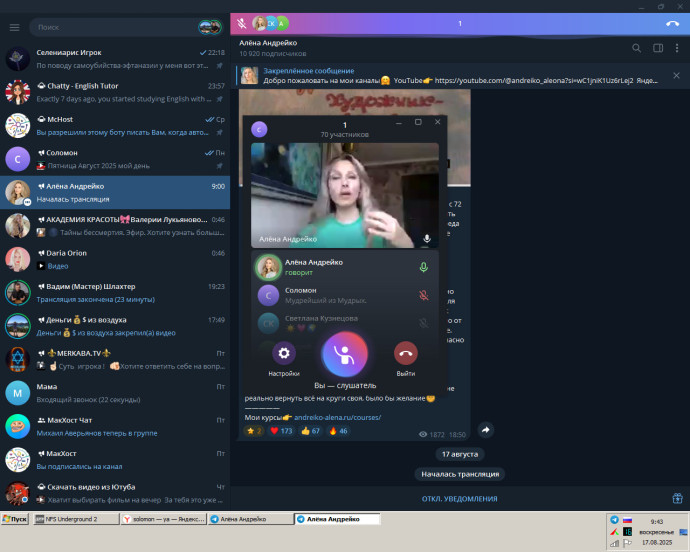Open the Telegram hamburger menu
This screenshot has height=552, width=690.
[15, 27]
